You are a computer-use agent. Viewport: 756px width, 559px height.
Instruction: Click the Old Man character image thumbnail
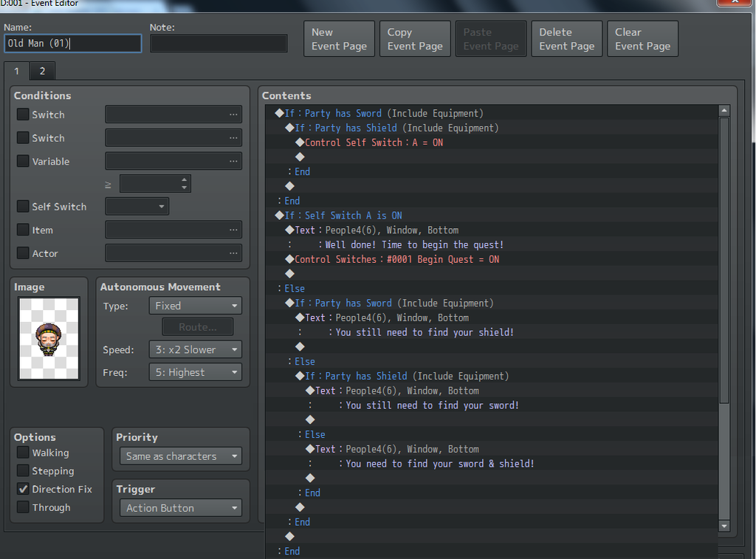(48, 338)
